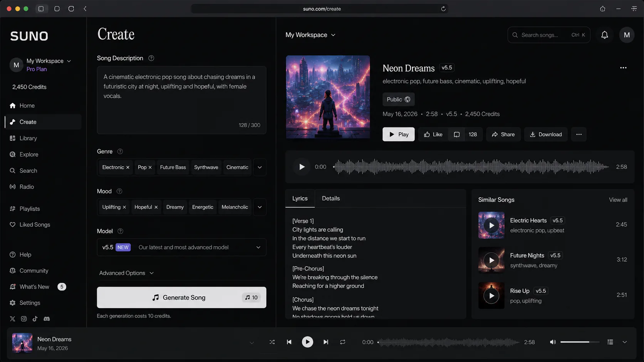Reload the page in the browser address bar
This screenshot has height=362, width=644.
443,9
